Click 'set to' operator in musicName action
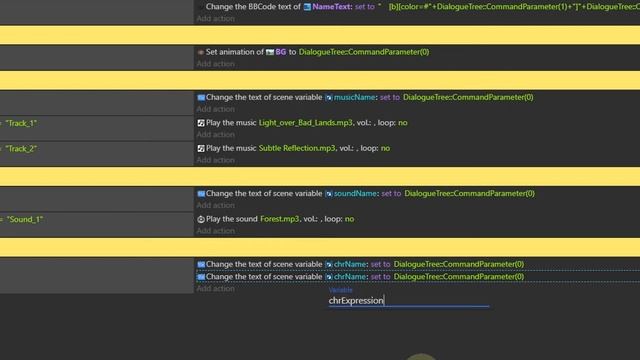The height and width of the screenshot is (360, 640). click(390, 98)
